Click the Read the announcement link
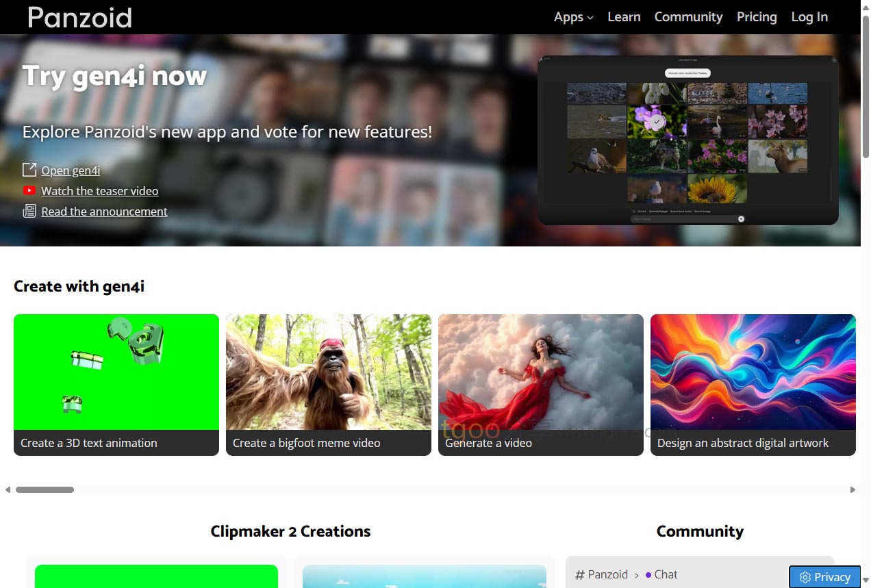Image resolution: width=871 pixels, height=588 pixels. (104, 212)
